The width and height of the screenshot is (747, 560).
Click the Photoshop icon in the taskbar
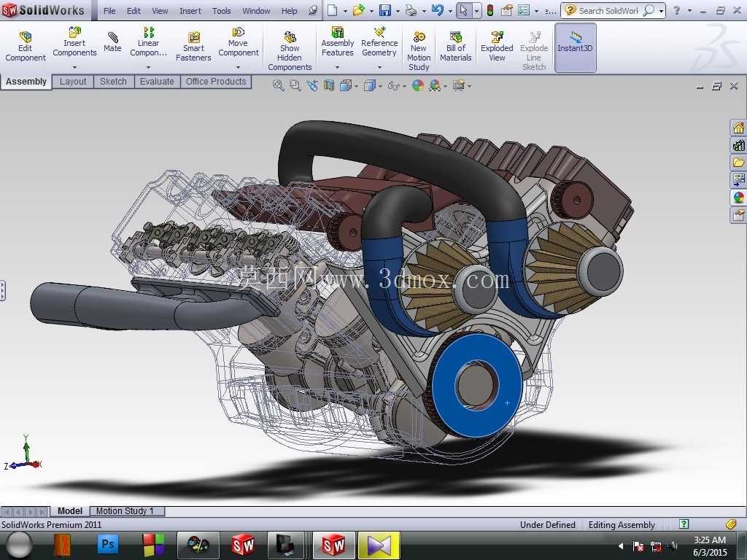click(108, 544)
